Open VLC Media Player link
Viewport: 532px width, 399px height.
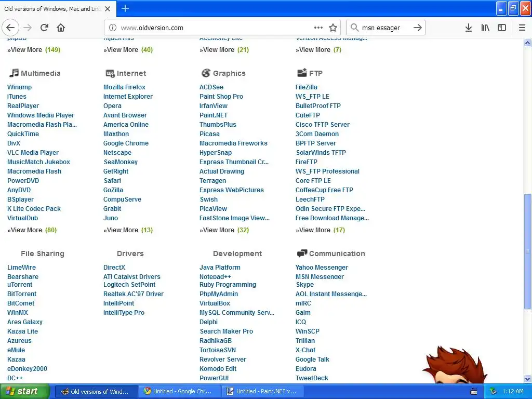[33, 153]
